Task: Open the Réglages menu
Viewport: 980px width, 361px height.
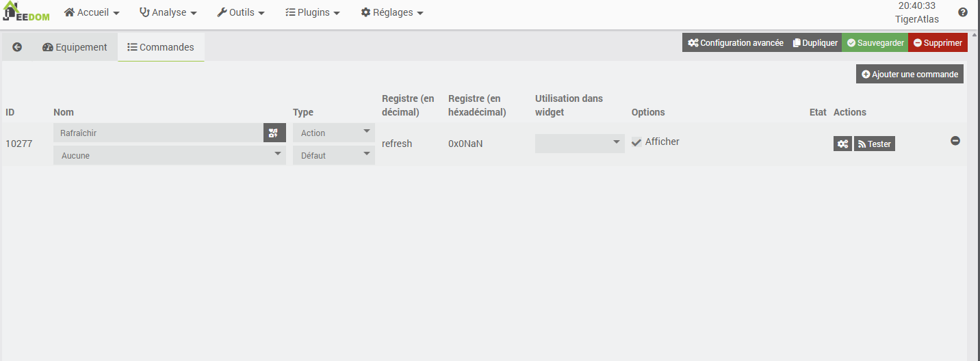Action: pyautogui.click(x=392, y=12)
